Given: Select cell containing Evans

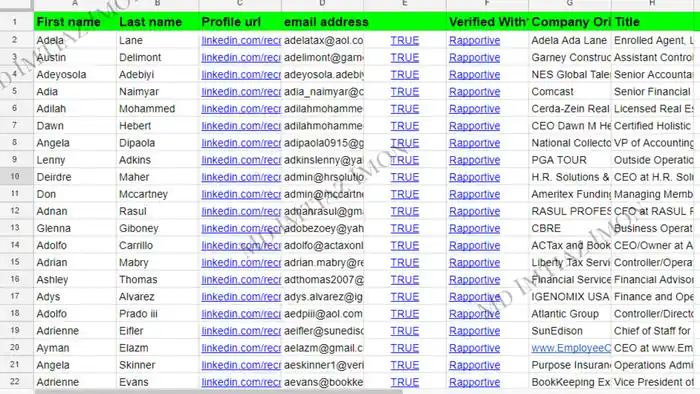Looking at the screenshot, I should pyautogui.click(x=158, y=382).
